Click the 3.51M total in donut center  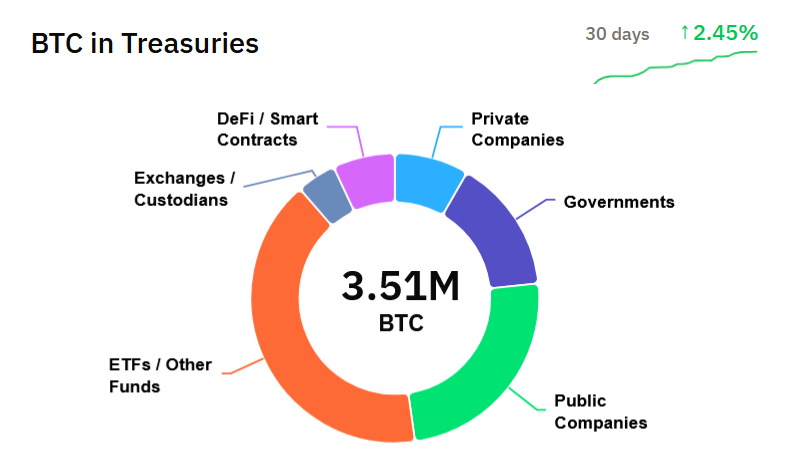pos(400,287)
